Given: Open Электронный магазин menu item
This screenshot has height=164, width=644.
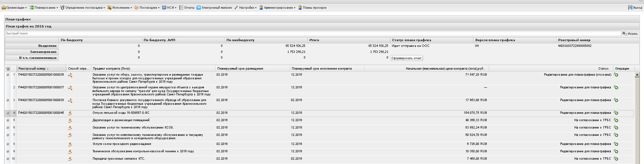Looking at the screenshot, I should tap(214, 7).
